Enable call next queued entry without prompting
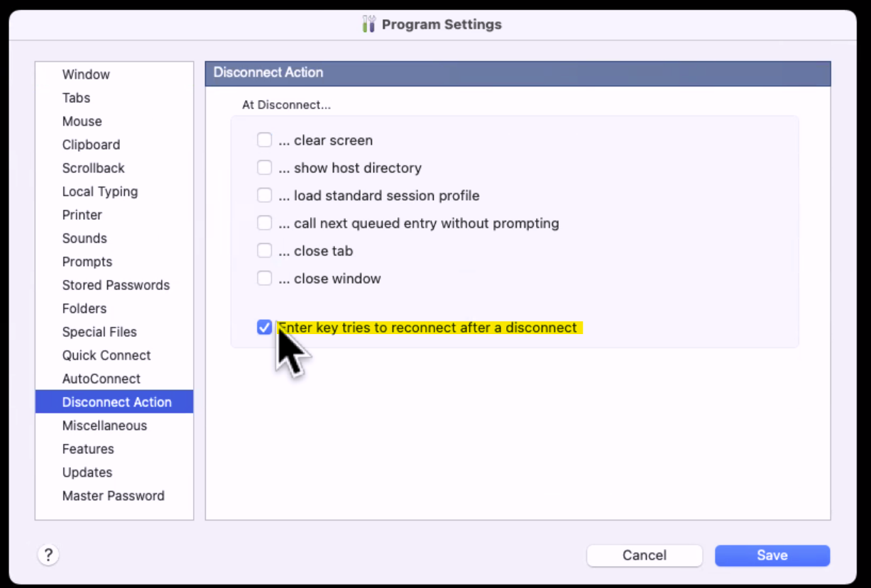The width and height of the screenshot is (871, 588). click(265, 223)
